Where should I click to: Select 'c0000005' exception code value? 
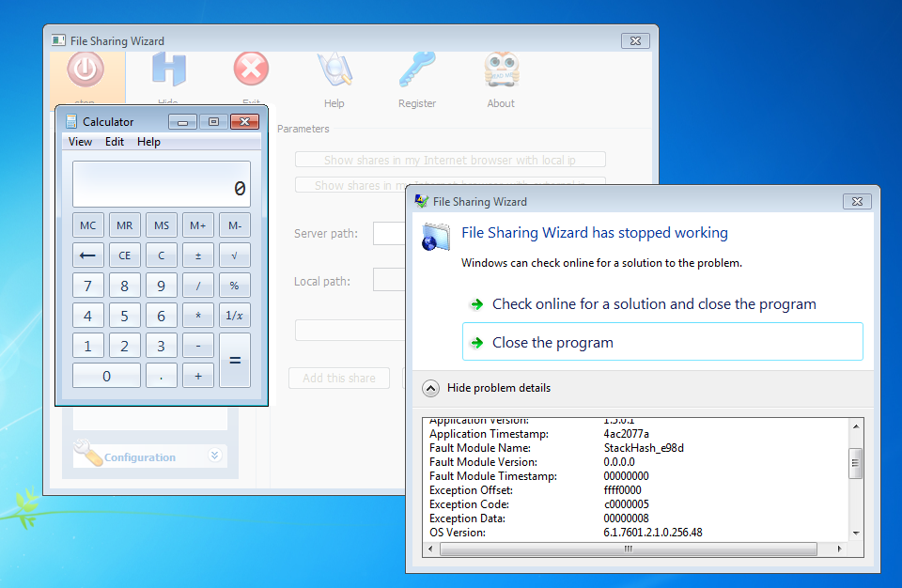tap(626, 504)
